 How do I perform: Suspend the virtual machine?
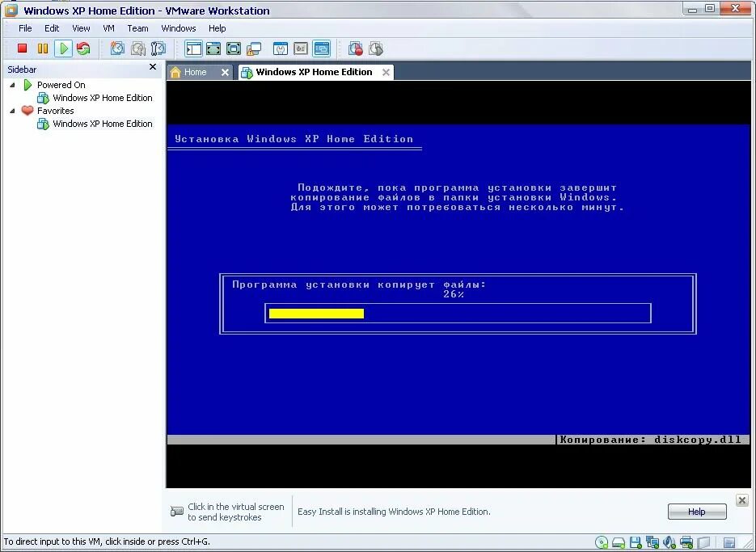43,48
